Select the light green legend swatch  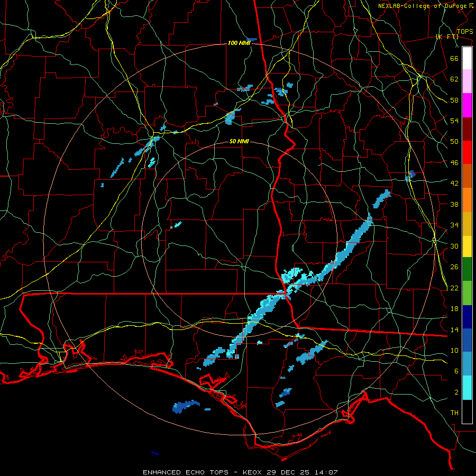[x=467, y=293]
